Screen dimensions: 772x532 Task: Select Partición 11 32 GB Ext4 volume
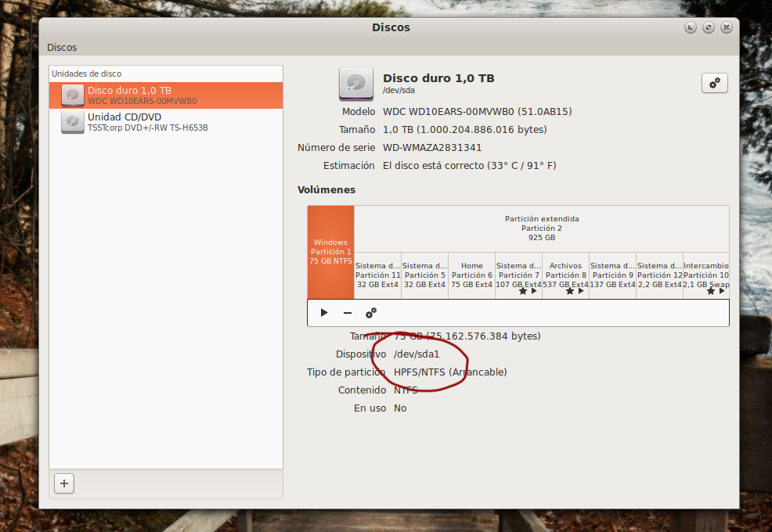(x=377, y=275)
